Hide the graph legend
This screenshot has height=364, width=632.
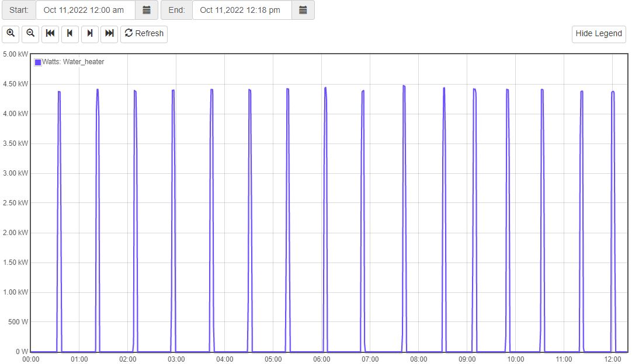coord(599,34)
